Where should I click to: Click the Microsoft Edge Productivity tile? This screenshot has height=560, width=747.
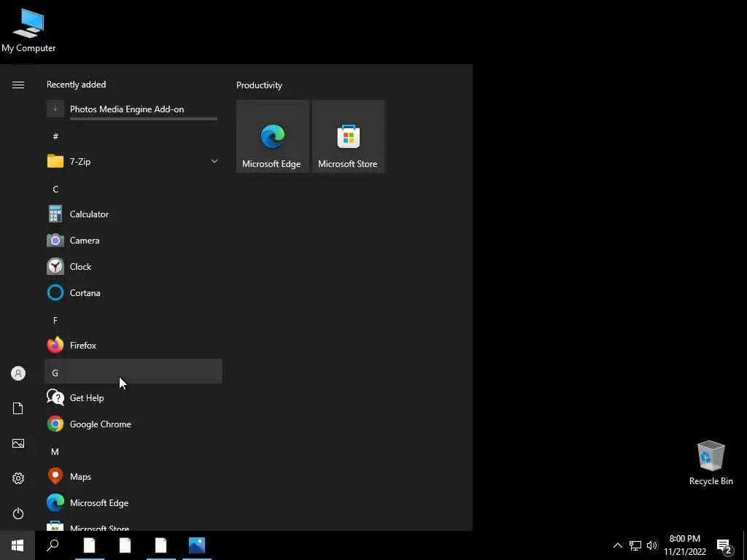click(273, 136)
